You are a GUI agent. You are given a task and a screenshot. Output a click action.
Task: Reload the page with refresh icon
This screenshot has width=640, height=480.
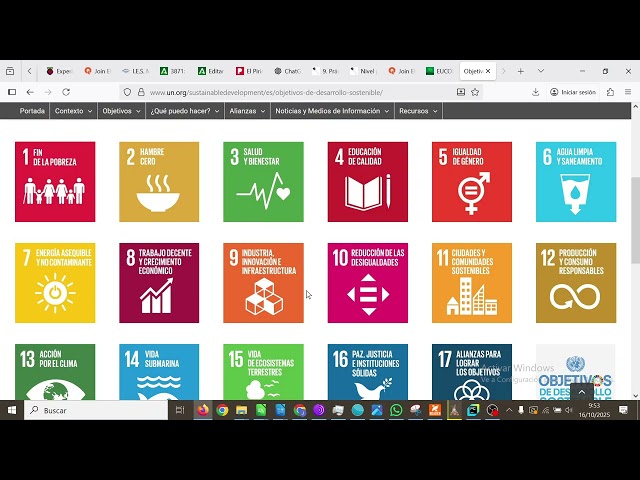(x=66, y=92)
